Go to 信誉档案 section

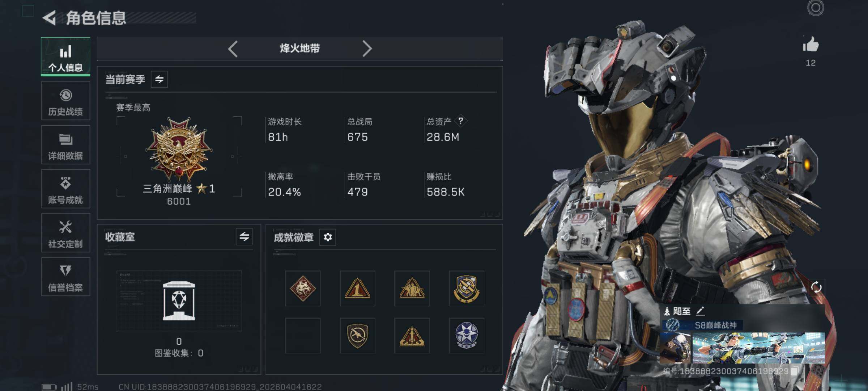pos(65,277)
